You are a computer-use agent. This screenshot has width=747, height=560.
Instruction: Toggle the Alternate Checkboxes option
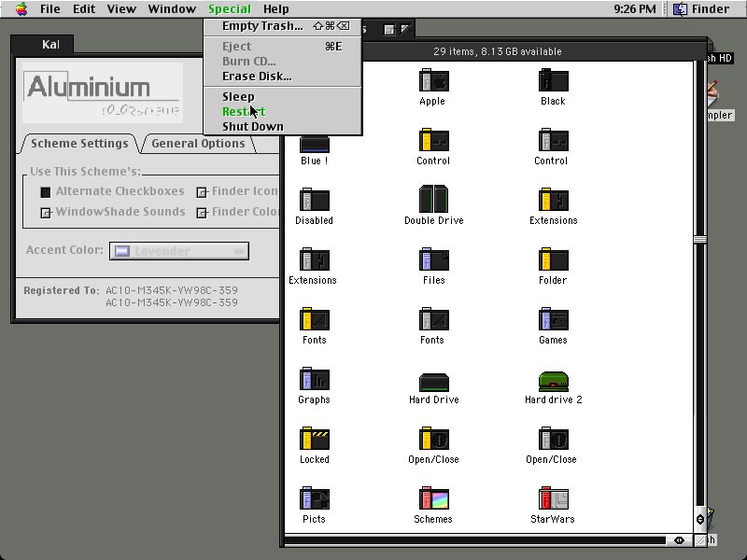[45, 192]
